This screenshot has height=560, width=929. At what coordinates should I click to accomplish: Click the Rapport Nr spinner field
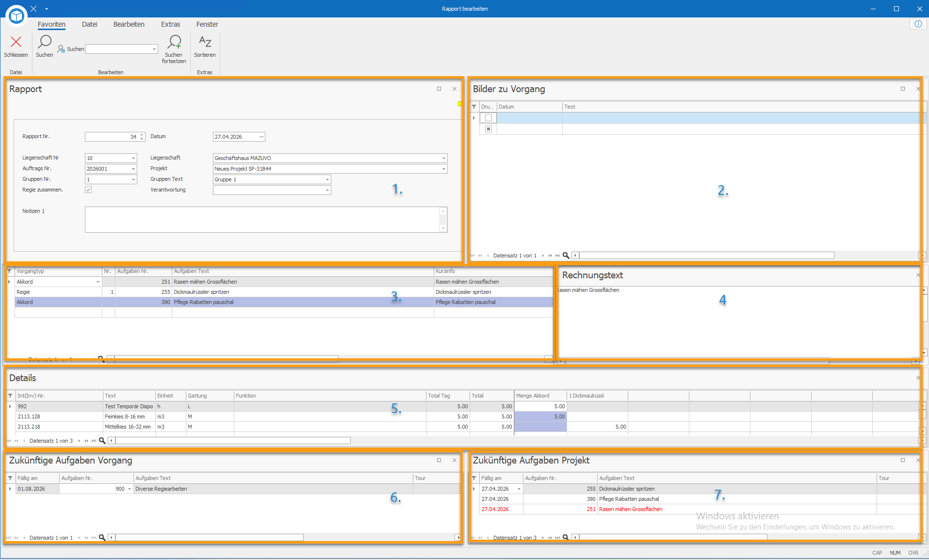click(115, 137)
